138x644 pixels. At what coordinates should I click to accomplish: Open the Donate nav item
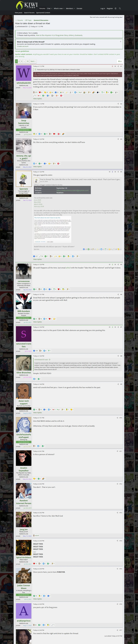click(79, 8)
